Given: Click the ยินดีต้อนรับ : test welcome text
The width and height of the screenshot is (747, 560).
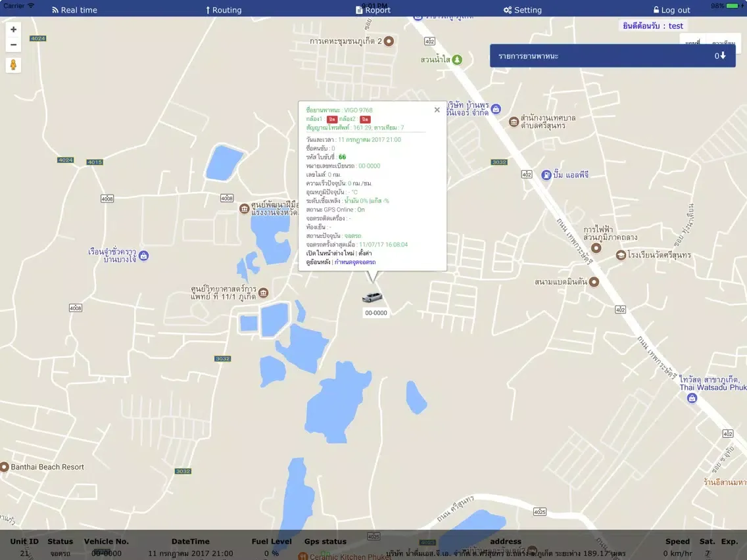Looking at the screenshot, I should point(653,26).
